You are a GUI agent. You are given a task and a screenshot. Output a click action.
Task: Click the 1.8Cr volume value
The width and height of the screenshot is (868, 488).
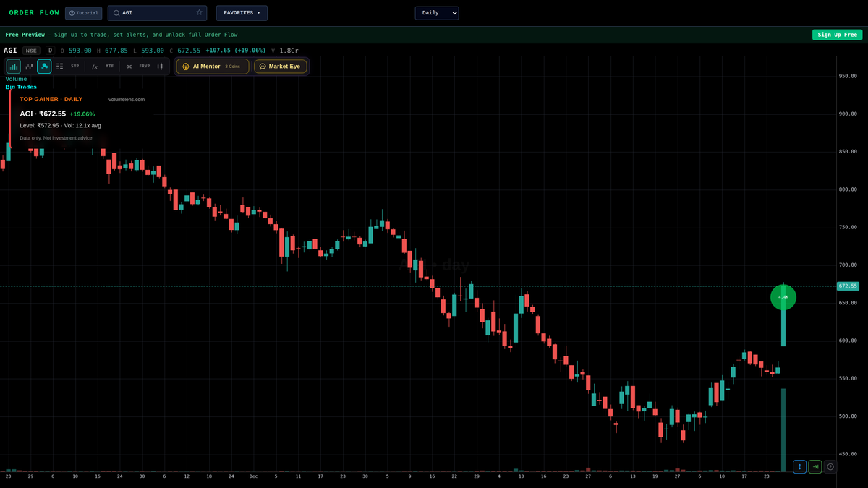[x=289, y=51]
